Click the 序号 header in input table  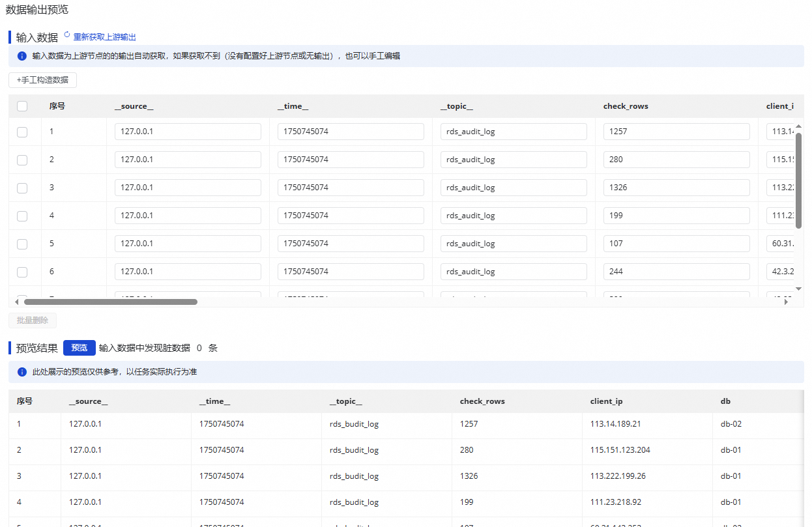(57, 106)
